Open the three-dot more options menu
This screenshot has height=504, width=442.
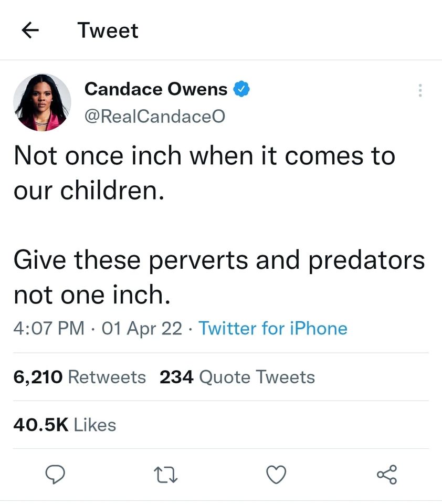tap(419, 90)
